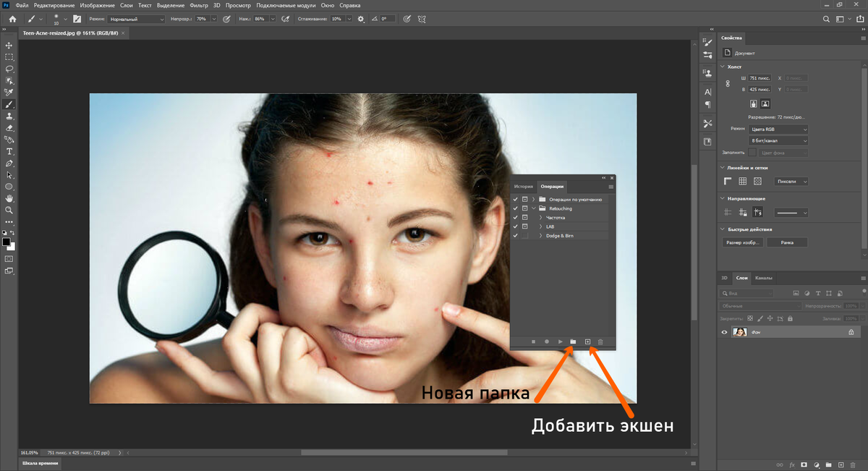Expand the Операции по умолчанию set

[533, 199]
